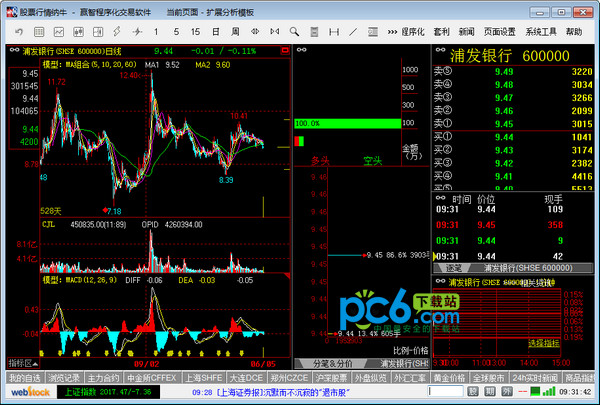Click the green connection status icon

(x=535, y=392)
